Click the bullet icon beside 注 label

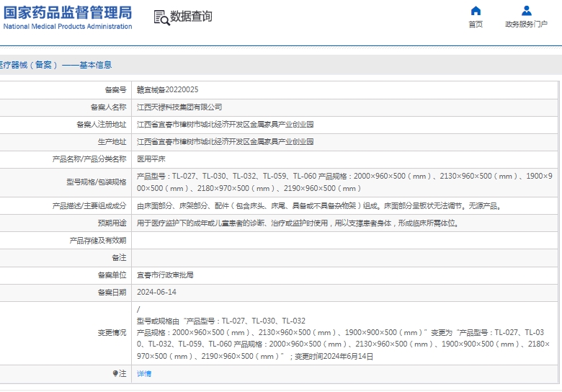point(115,374)
